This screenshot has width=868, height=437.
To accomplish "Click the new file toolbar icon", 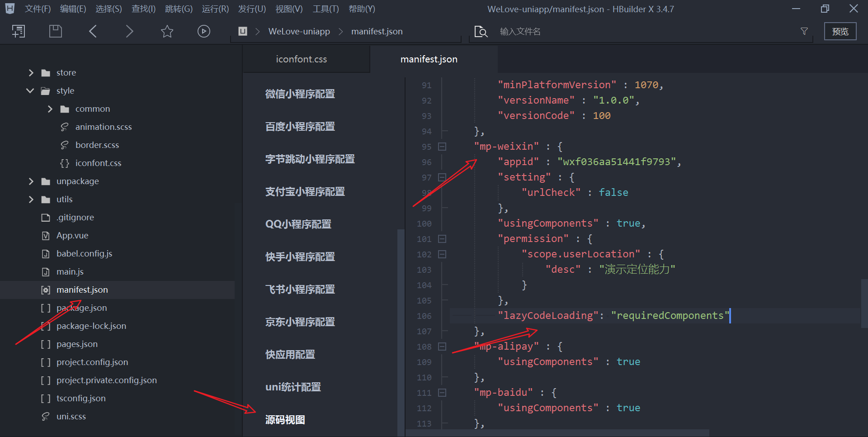I will 19,31.
